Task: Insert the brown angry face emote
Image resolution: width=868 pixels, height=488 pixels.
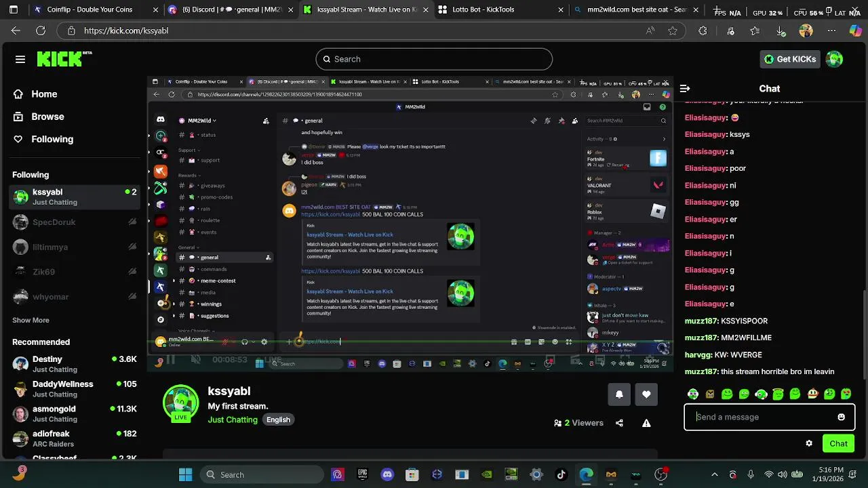Action: pyautogui.click(x=710, y=394)
